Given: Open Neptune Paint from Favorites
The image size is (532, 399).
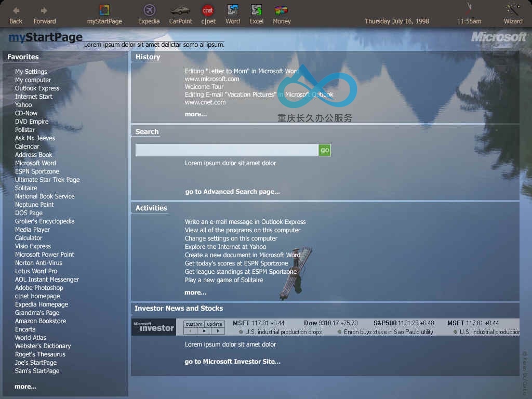Looking at the screenshot, I should [34, 205].
